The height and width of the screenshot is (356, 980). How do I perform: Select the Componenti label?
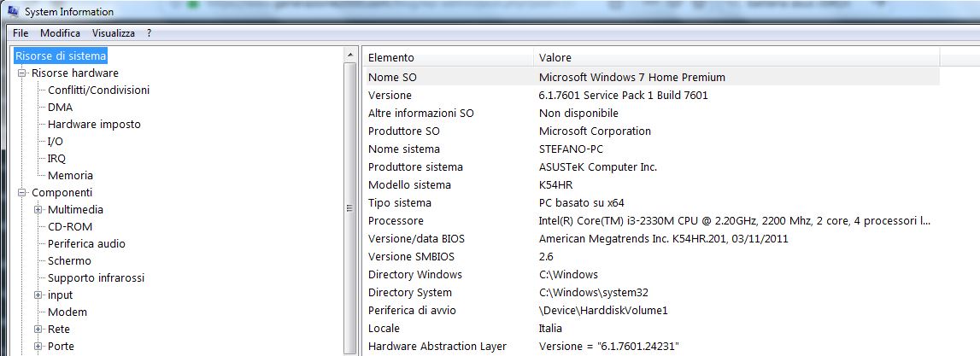coord(62,192)
